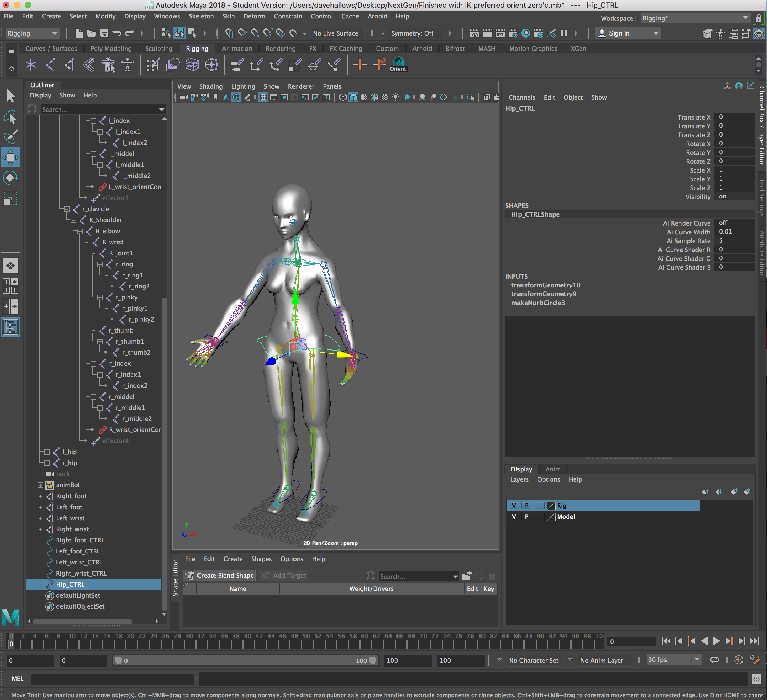Screen dimensions: 767x700
Task: Click the Orient shelf button
Action: pyautogui.click(x=398, y=65)
